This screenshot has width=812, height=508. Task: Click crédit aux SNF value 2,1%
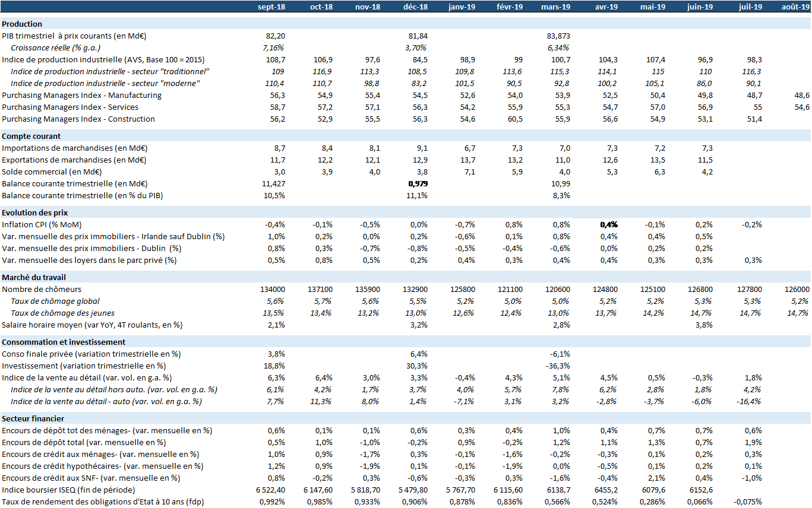(657, 478)
